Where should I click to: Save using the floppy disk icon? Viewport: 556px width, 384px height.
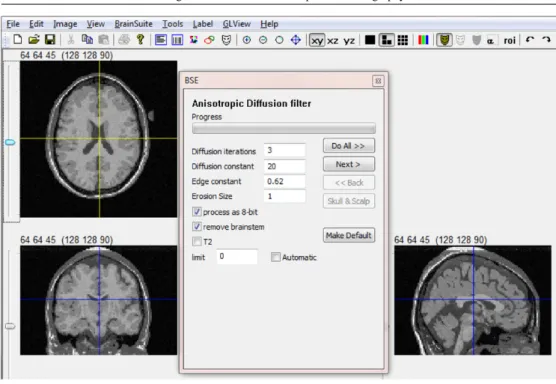50,39
